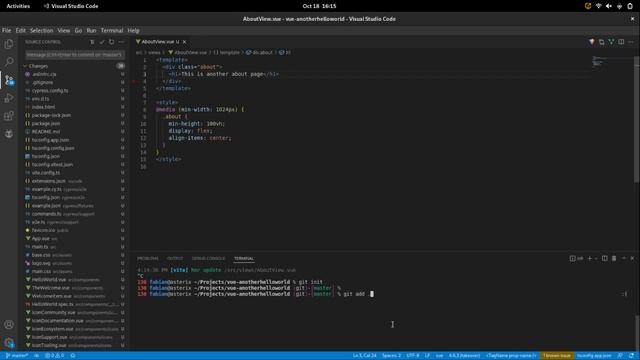640x360 pixels.
Task: Open errors and warnings status counter
Action: point(54,356)
